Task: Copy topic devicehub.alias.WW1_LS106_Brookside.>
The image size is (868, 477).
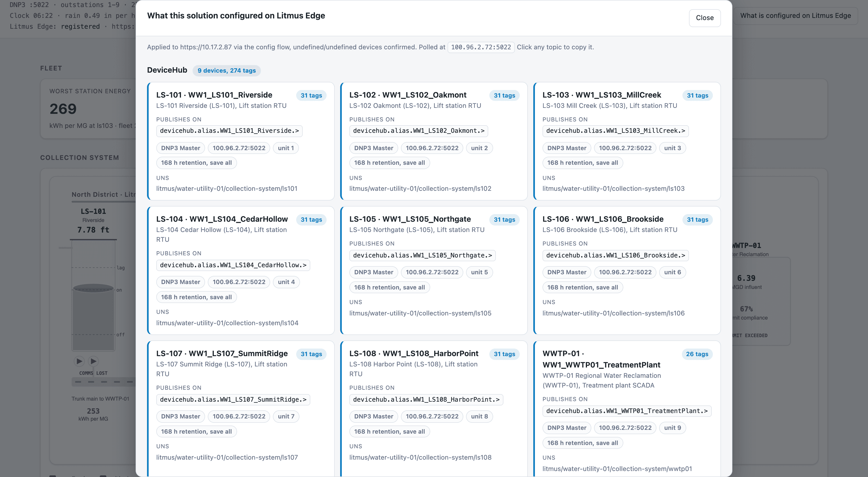Action: (615, 255)
